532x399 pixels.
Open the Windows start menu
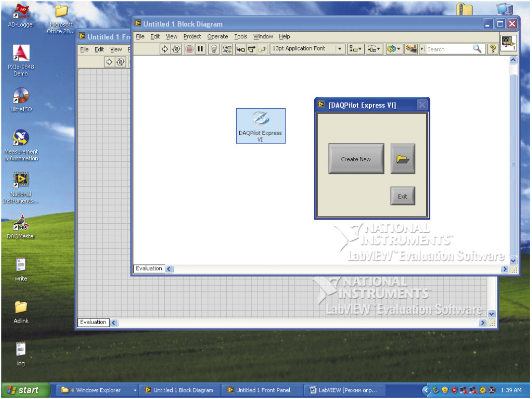[25, 391]
